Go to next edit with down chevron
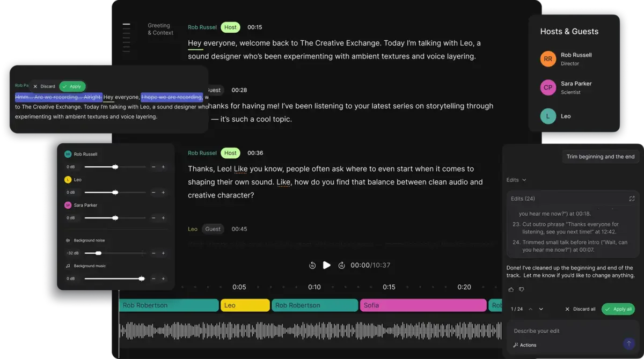 click(541, 309)
